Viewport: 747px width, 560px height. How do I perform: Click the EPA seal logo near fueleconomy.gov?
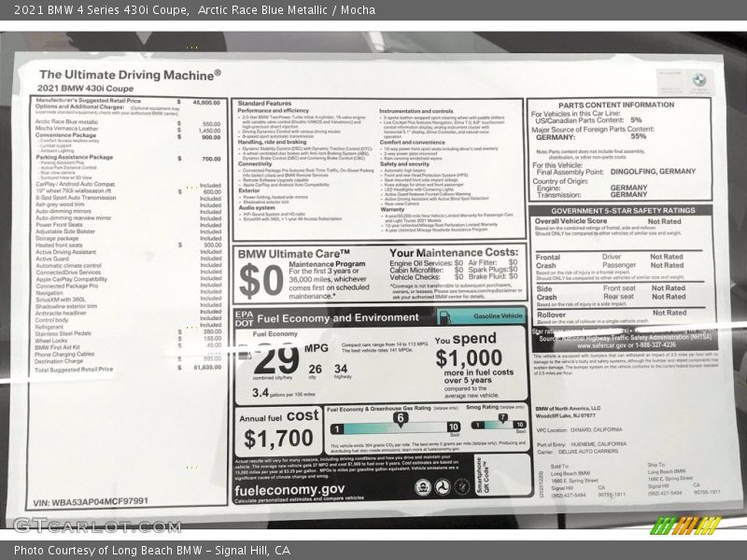(x=423, y=487)
